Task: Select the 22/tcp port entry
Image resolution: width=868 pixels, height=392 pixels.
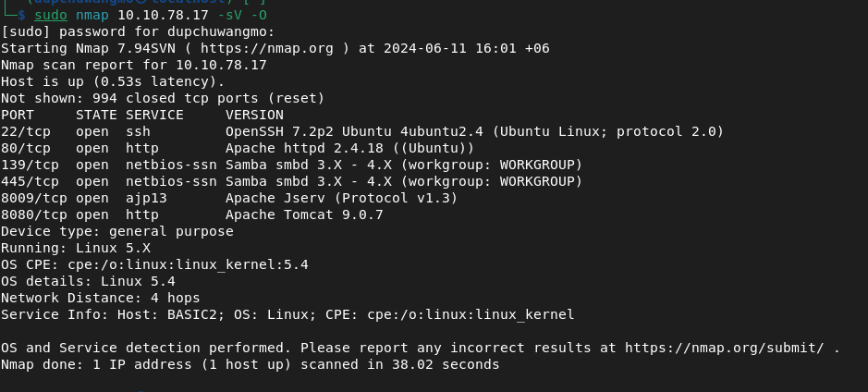Action: coord(26,132)
